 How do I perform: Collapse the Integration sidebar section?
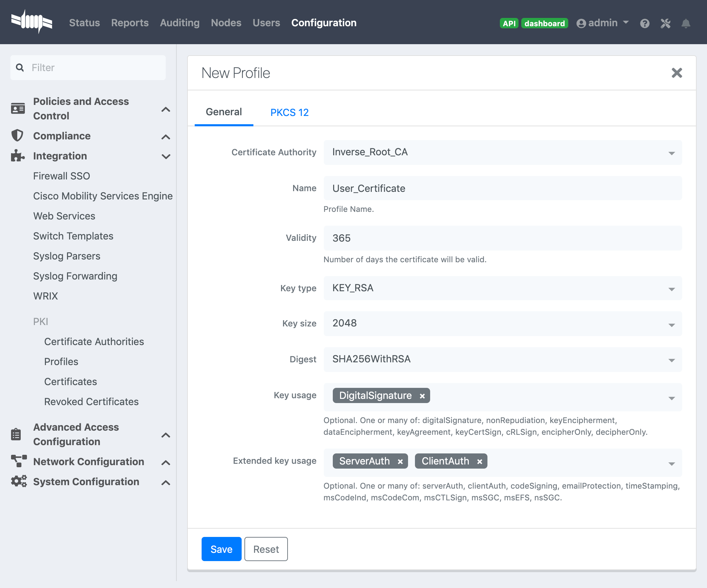[x=166, y=156]
